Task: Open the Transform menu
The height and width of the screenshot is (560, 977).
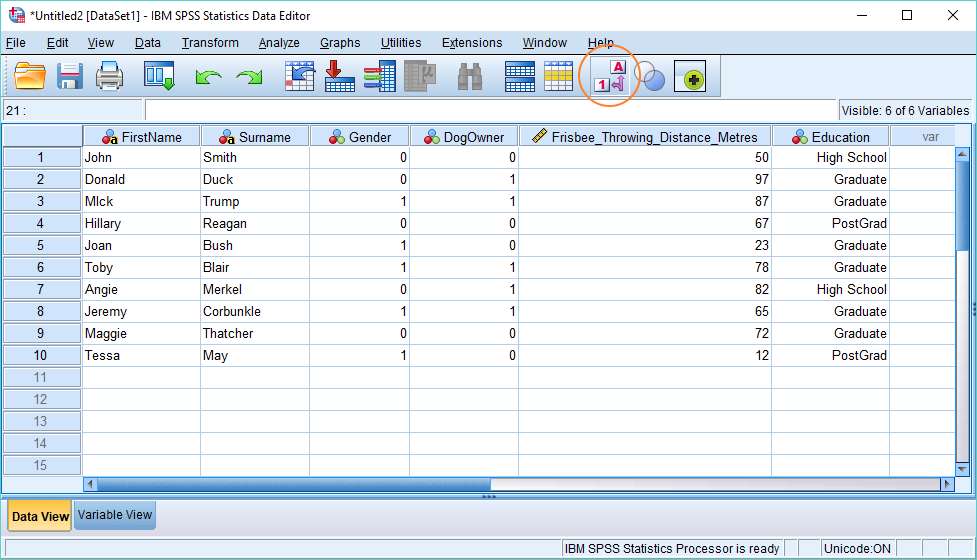Action: tap(210, 43)
